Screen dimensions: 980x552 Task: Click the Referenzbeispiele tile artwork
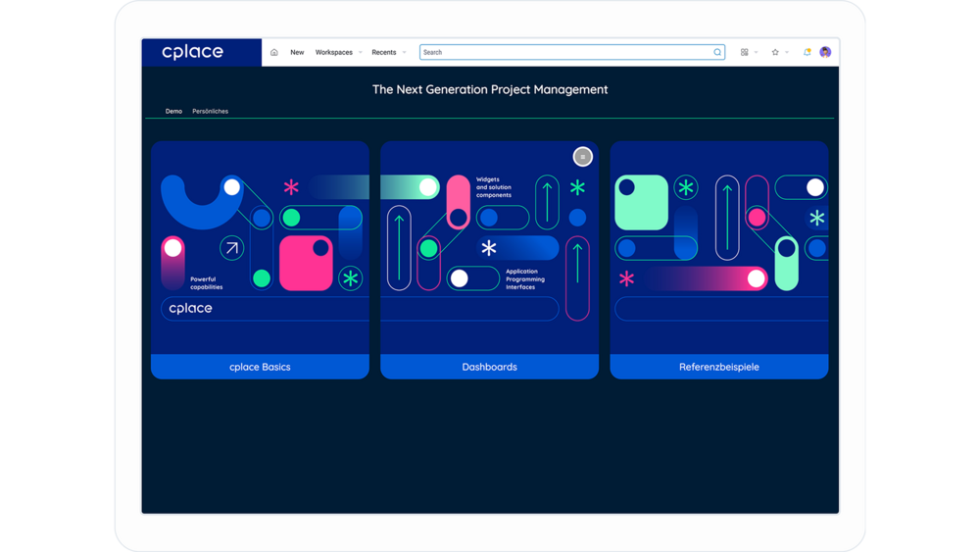pos(718,247)
